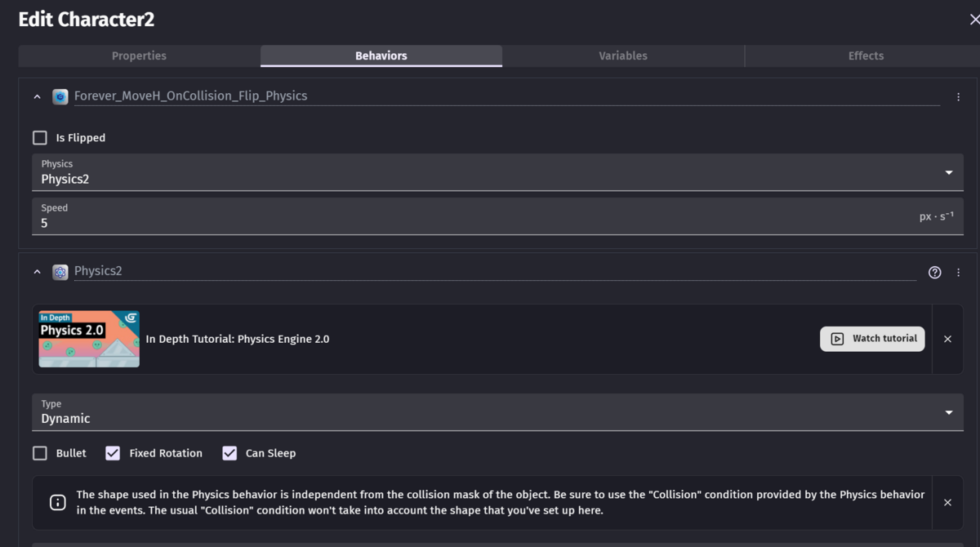Switch to the Variables tab
The height and width of the screenshot is (547, 980).
[x=623, y=56]
